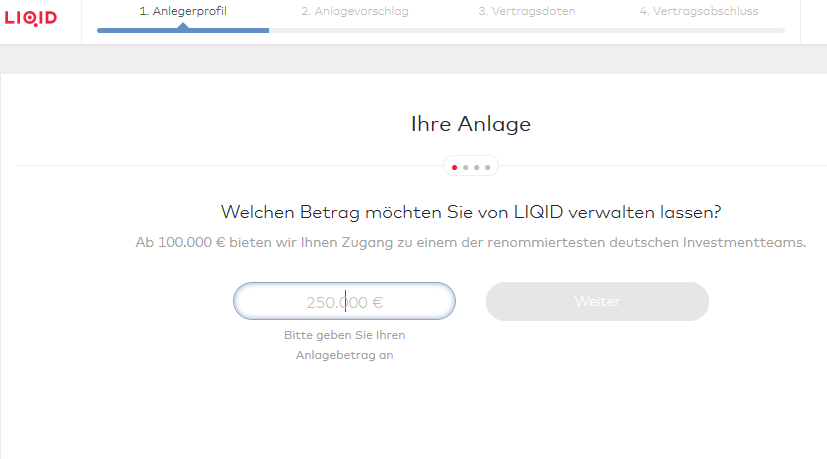Select the third page indicator dot
Screen dimensions: 827x459
click(477, 167)
